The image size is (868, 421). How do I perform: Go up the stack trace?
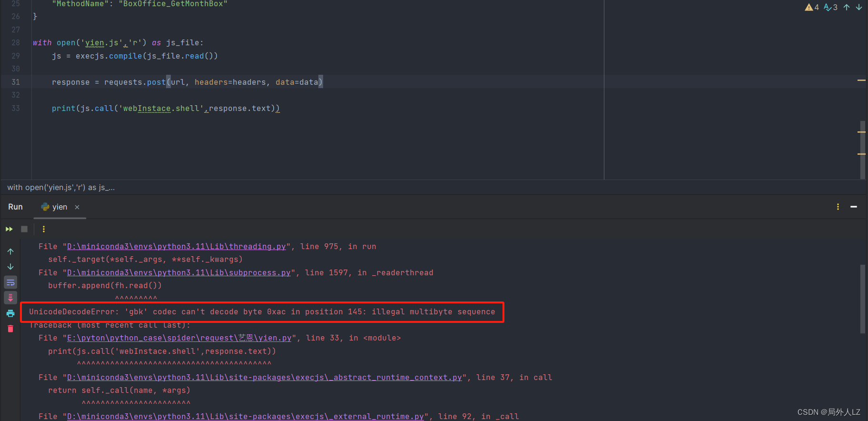pos(10,251)
